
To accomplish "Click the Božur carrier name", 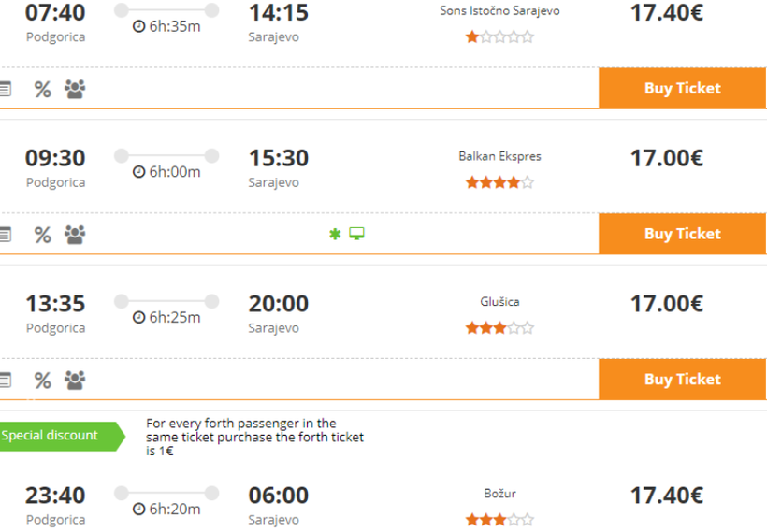I will point(499,492).
